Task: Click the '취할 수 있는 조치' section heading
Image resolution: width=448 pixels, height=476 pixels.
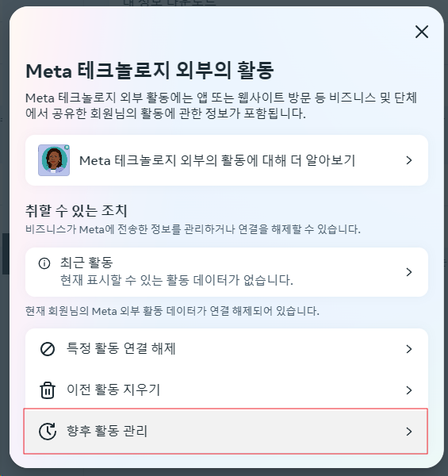Action: 76,211
